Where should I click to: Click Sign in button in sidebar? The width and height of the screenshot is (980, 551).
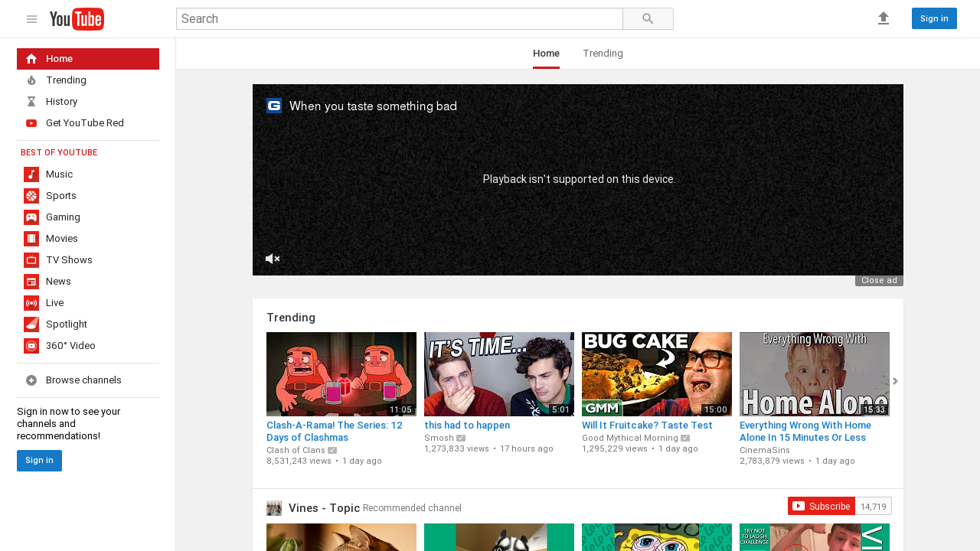(x=39, y=461)
